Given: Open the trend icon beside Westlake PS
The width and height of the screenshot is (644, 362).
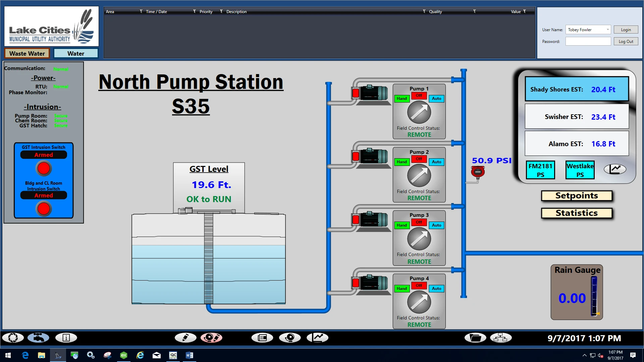Looking at the screenshot, I should point(615,169).
